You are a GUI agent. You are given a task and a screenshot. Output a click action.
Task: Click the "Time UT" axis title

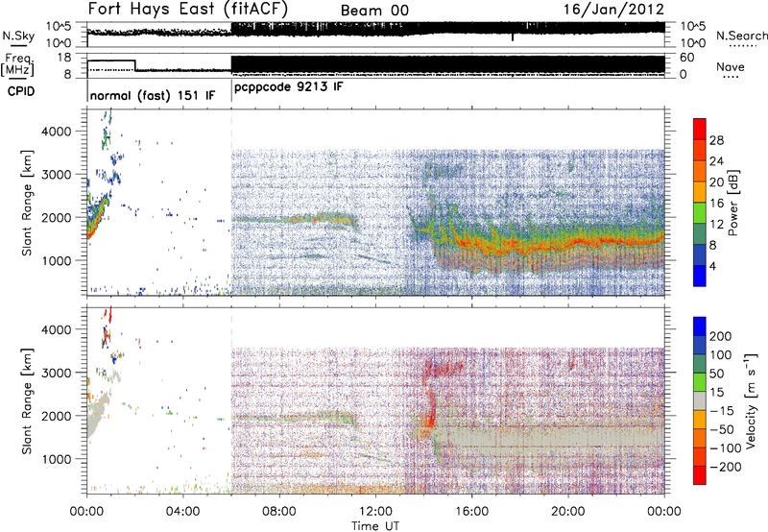pyautogui.click(x=375, y=525)
